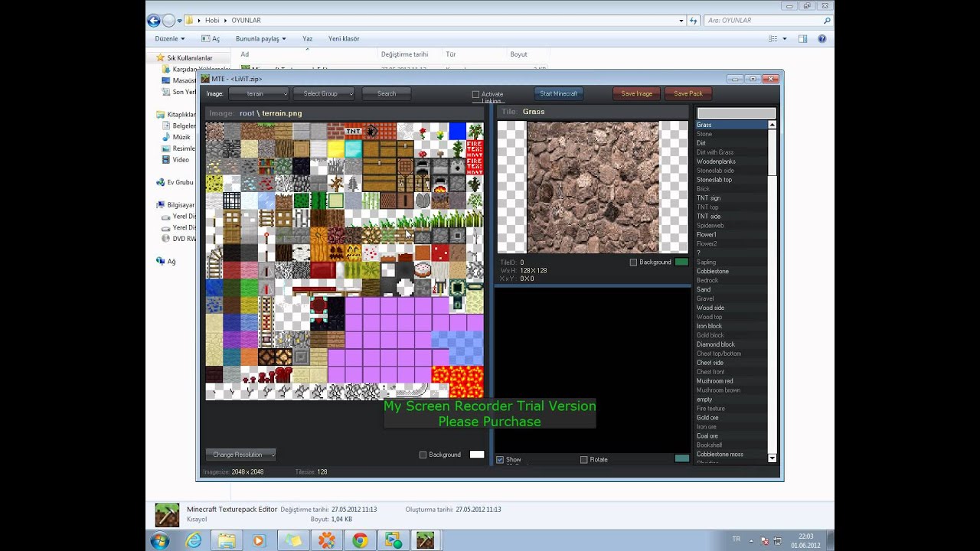
Task: Select the yellow flower tile in top row
Action: click(440, 131)
